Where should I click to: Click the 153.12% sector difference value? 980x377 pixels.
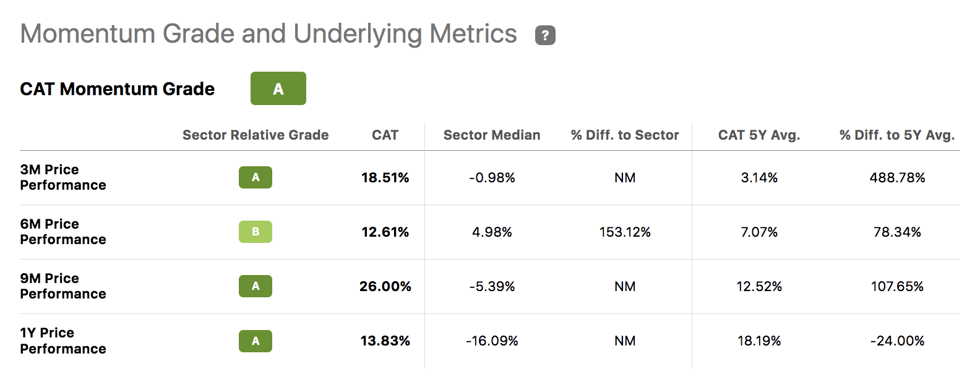tap(625, 232)
